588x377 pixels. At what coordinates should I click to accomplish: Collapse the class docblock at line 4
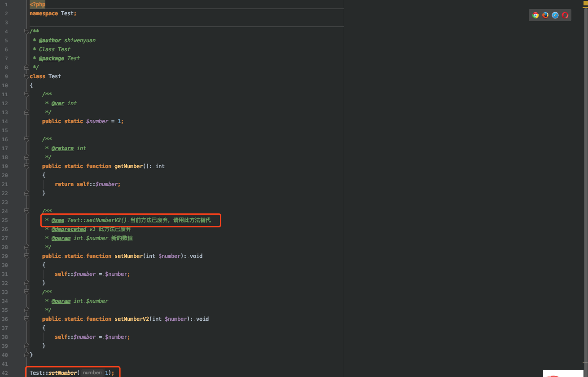click(x=27, y=31)
